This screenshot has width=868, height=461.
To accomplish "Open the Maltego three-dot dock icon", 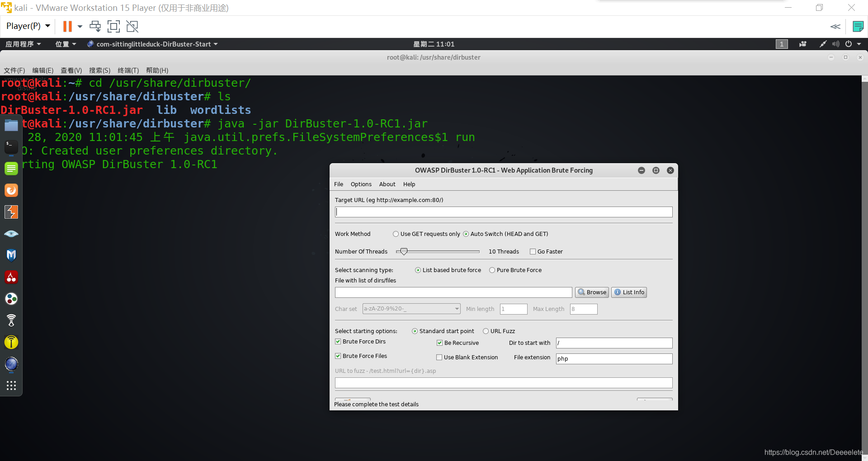I will tap(11, 299).
